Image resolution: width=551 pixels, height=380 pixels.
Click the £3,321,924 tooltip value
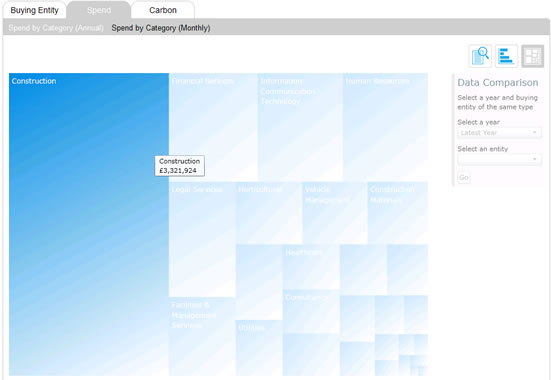coord(178,170)
